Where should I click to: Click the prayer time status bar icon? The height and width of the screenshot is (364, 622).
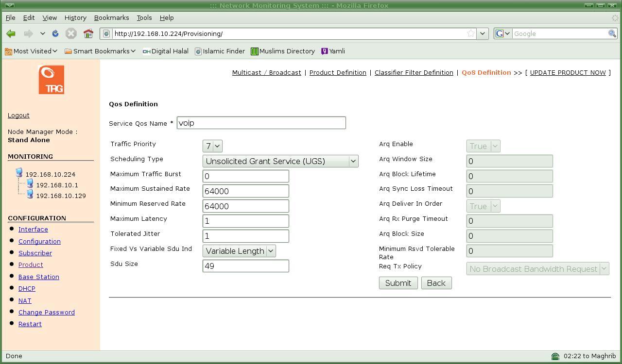pyautogui.click(x=555, y=356)
